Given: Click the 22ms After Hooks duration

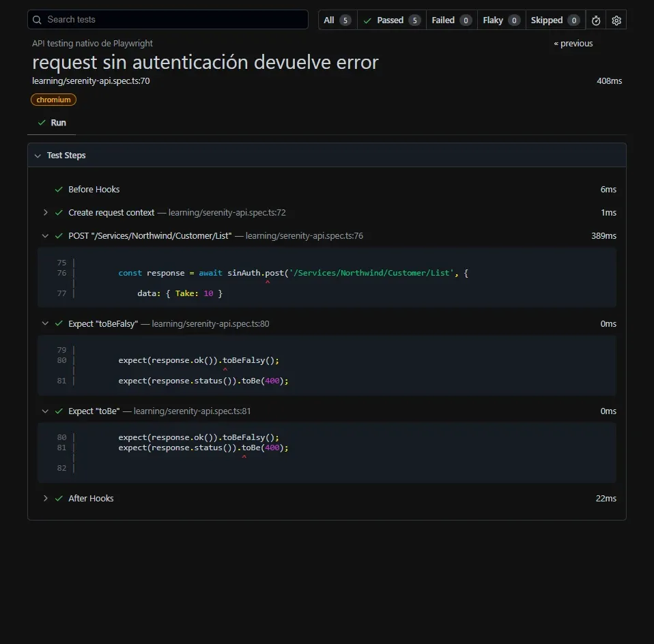Looking at the screenshot, I should [x=606, y=498].
